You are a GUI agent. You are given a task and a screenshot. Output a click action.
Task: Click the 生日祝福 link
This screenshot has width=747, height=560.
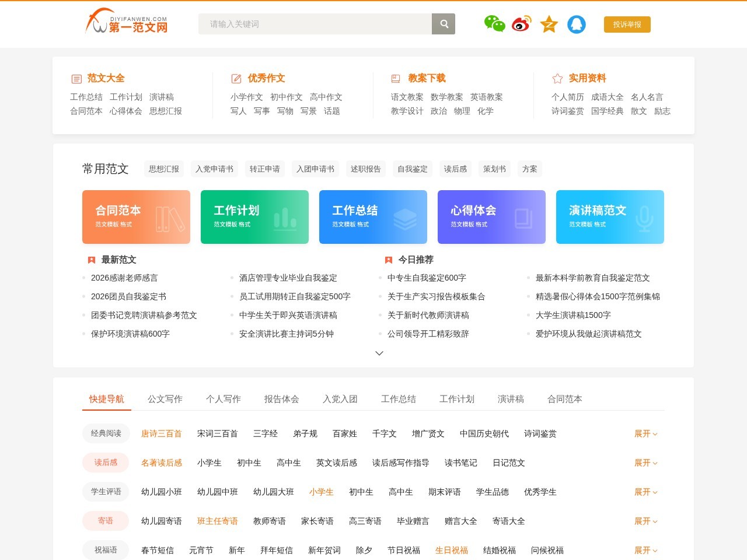point(452,551)
